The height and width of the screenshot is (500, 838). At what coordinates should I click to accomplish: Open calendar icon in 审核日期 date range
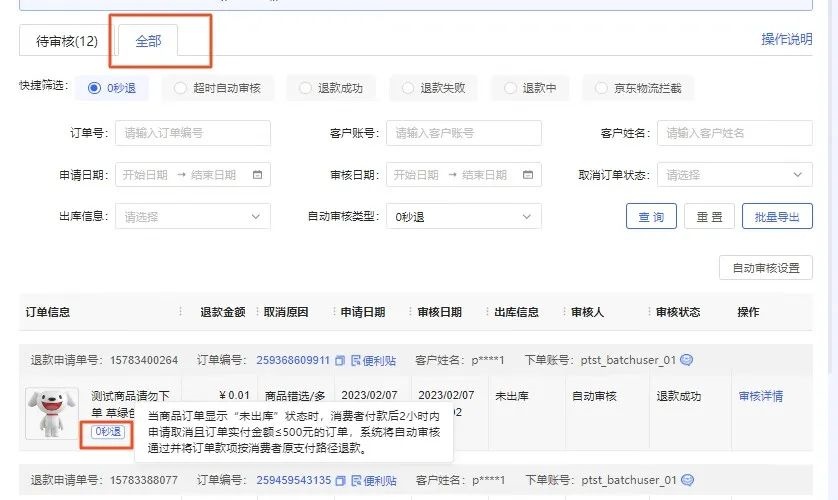pyautogui.click(x=528, y=175)
